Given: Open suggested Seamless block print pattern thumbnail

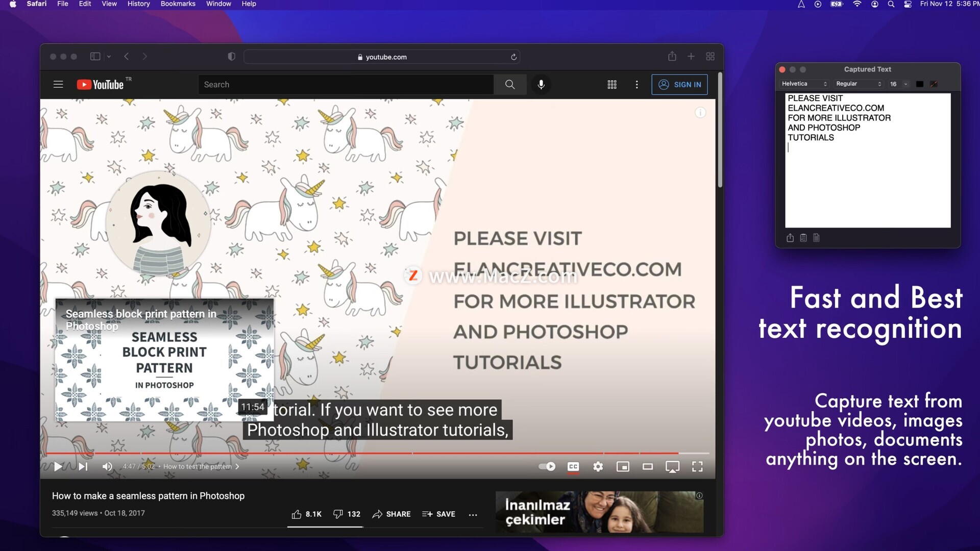Looking at the screenshot, I should coord(164,360).
